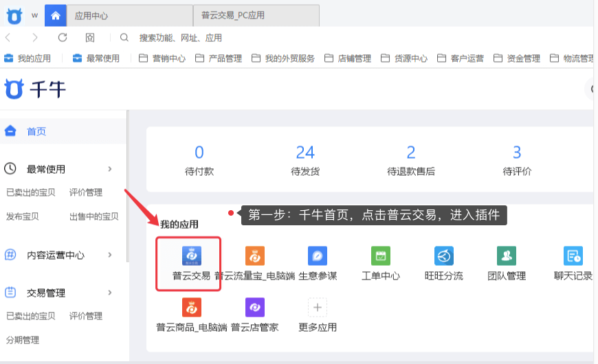The height and width of the screenshot is (364, 598).
Task: Click 已卖出的宝贝 under 最常使用
Action: tap(30, 192)
